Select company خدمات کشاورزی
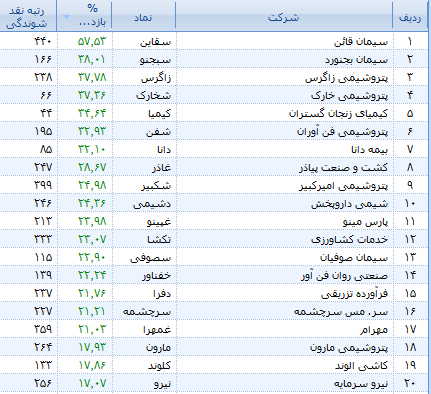This screenshot has width=431, height=394. 350,240
